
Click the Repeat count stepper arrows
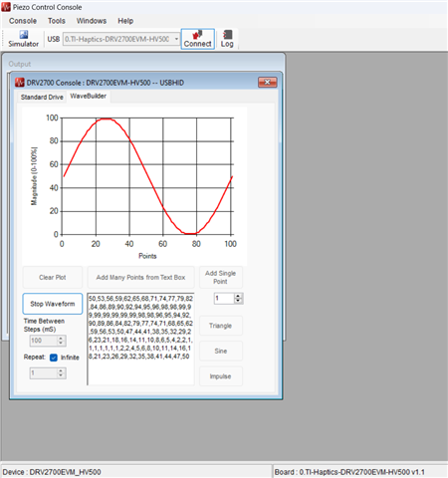tap(61, 373)
